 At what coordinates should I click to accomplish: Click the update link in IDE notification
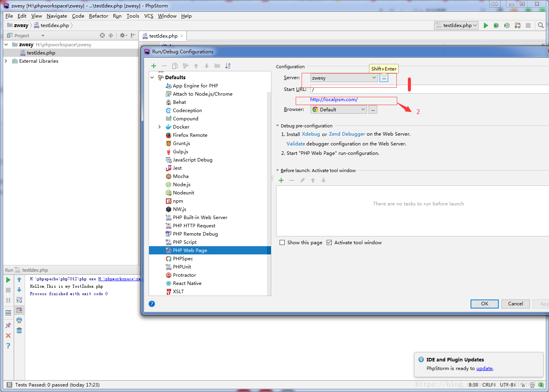(x=485, y=368)
